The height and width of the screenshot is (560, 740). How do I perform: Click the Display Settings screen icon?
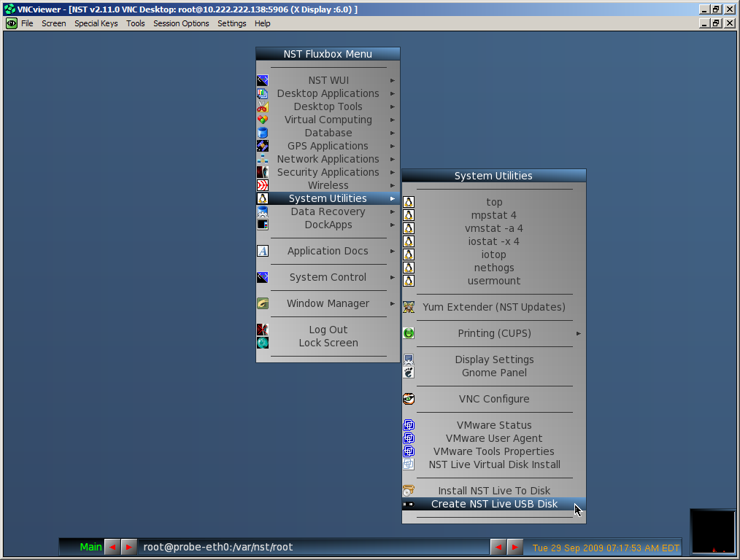pyautogui.click(x=408, y=359)
